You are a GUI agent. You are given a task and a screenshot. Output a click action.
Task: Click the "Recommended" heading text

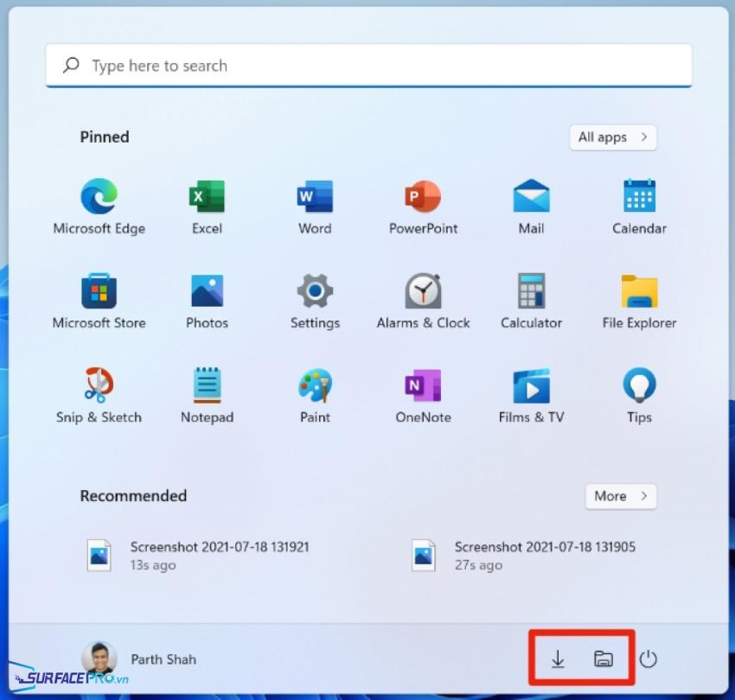(x=133, y=496)
